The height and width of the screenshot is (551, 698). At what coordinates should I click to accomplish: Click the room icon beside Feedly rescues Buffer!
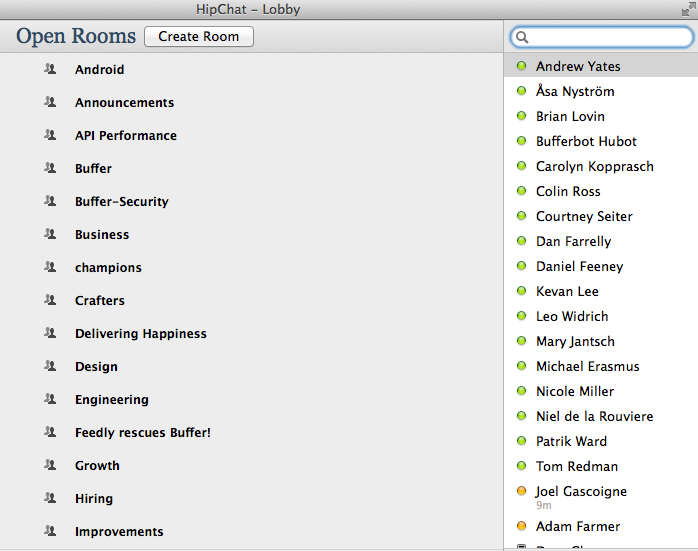coord(50,432)
